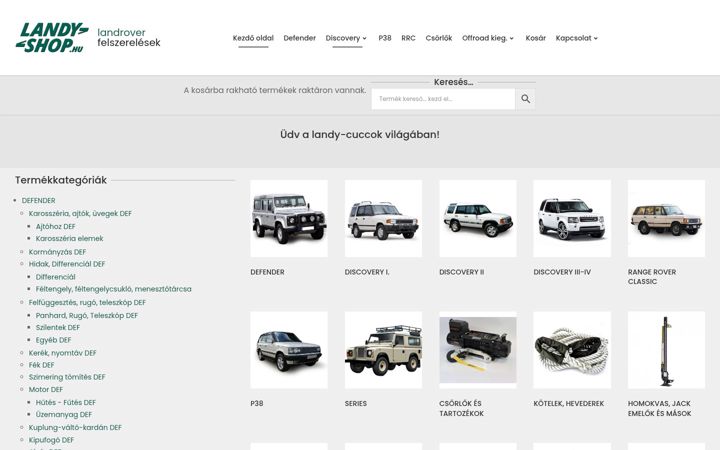This screenshot has height=450, width=720.
Task: Select Egyéb DEF category
Action: point(53,340)
